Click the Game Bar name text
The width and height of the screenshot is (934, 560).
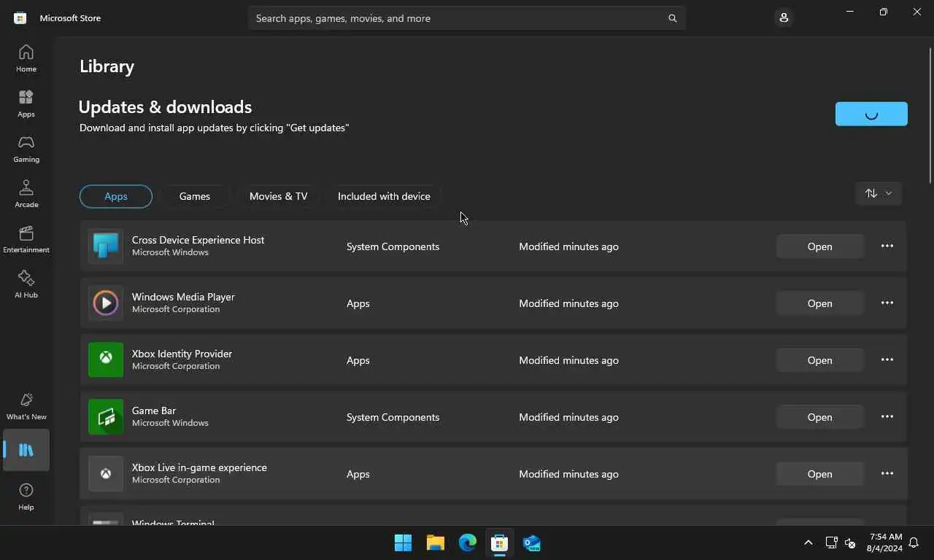click(154, 411)
